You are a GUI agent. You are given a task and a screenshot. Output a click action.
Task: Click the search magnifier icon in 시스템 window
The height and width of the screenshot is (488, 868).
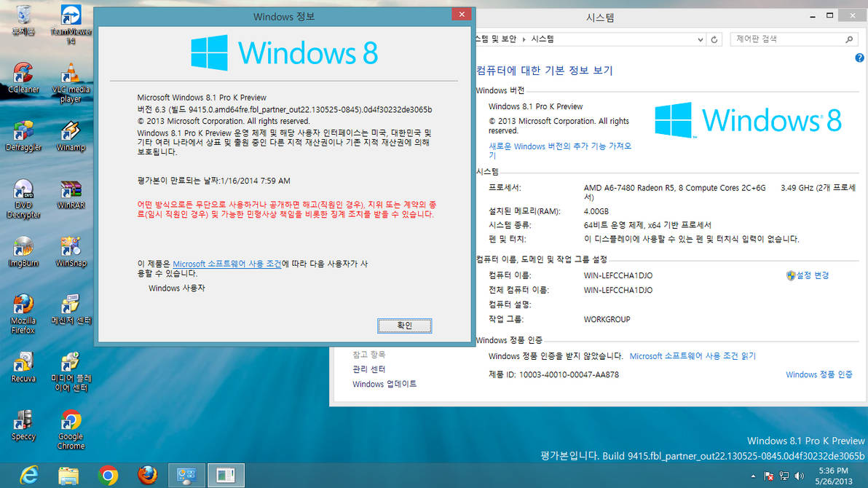point(849,39)
